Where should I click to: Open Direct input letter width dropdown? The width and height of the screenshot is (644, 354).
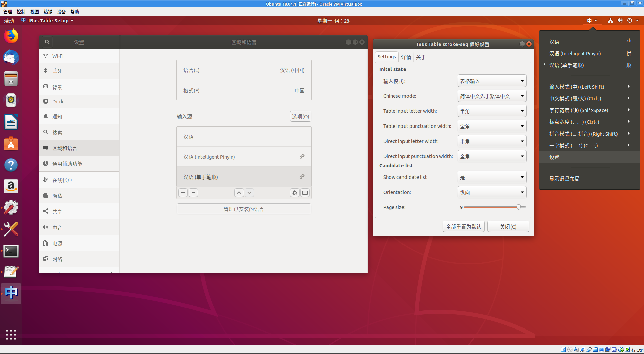(492, 141)
